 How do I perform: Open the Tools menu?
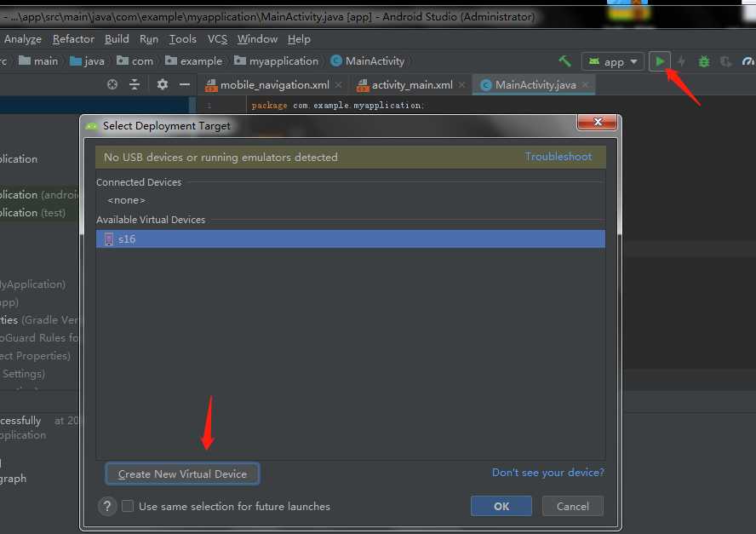(183, 39)
